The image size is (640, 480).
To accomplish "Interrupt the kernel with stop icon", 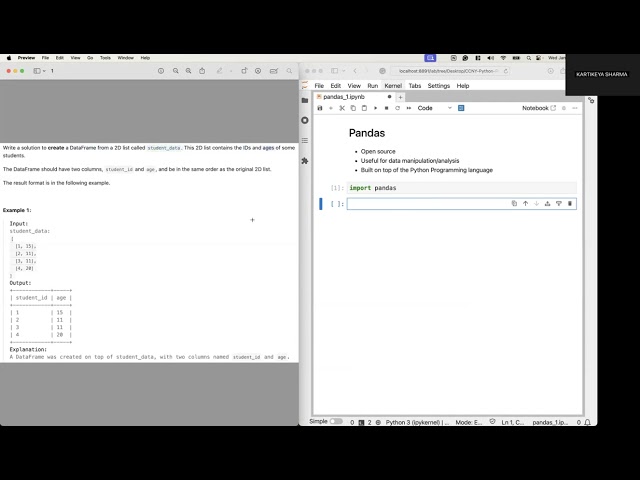I will click(387, 108).
